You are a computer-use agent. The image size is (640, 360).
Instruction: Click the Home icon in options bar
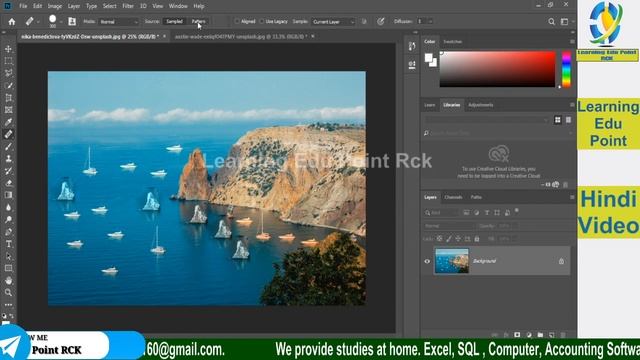tap(12, 22)
